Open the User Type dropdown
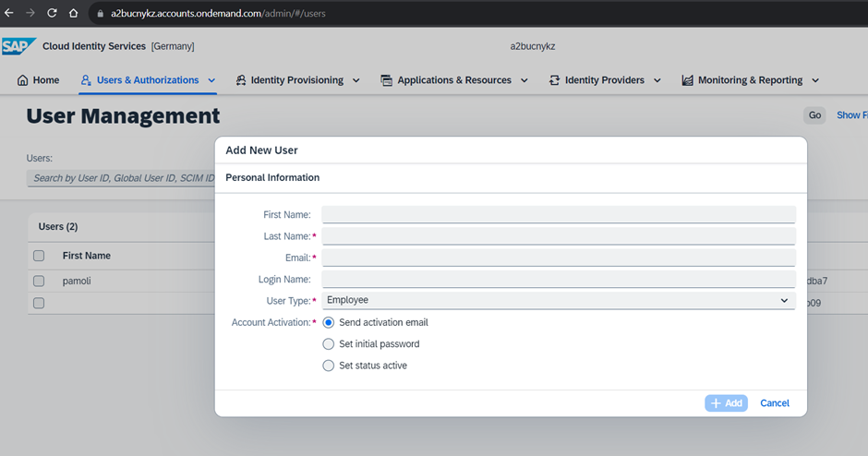868x456 pixels. (558, 300)
